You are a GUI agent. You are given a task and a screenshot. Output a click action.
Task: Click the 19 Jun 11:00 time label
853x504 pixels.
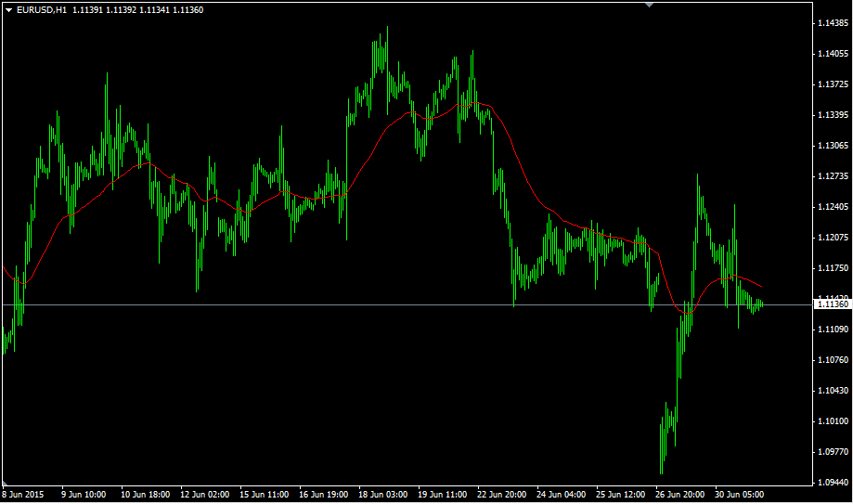[442, 495]
